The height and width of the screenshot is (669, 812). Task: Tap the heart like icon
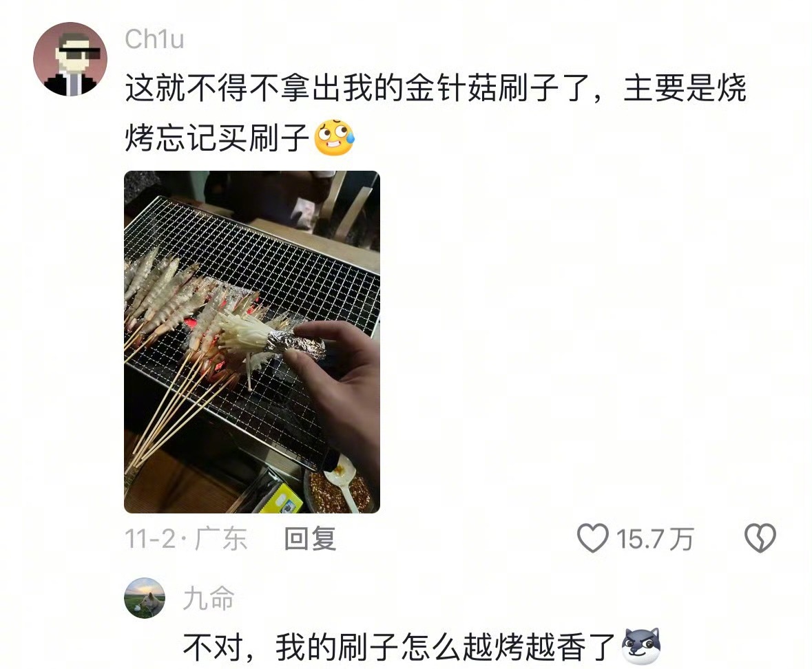593,538
